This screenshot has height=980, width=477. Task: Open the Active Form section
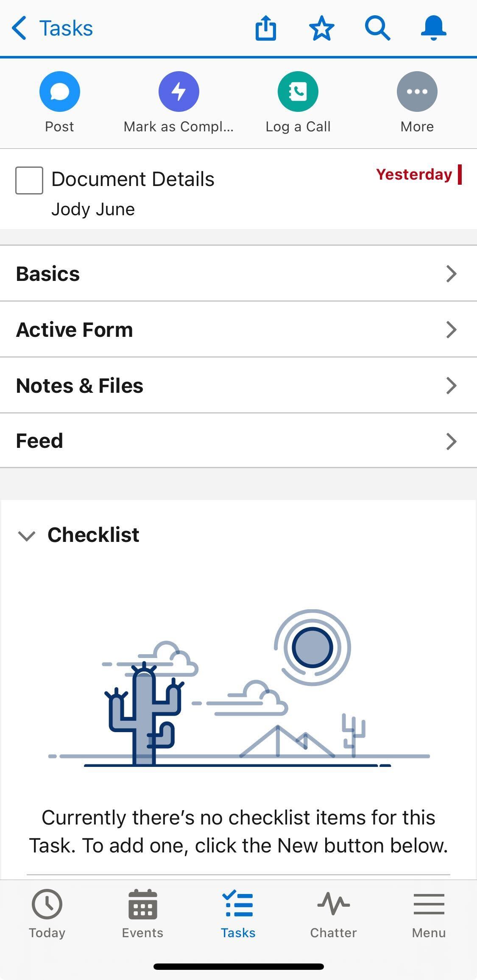(238, 330)
